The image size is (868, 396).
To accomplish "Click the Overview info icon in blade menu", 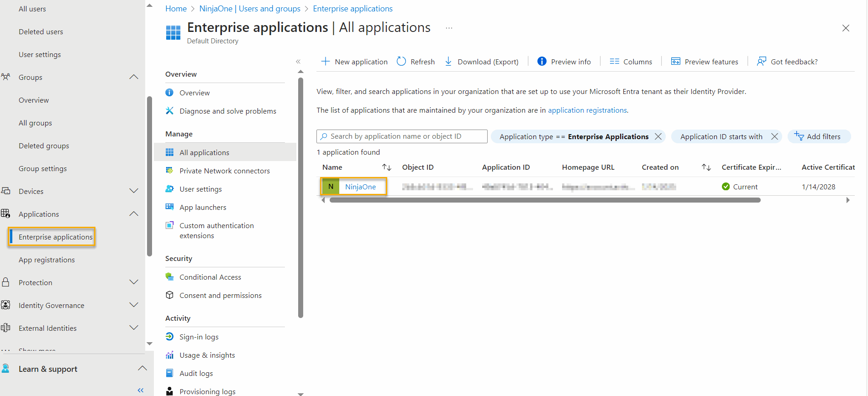I will [169, 93].
